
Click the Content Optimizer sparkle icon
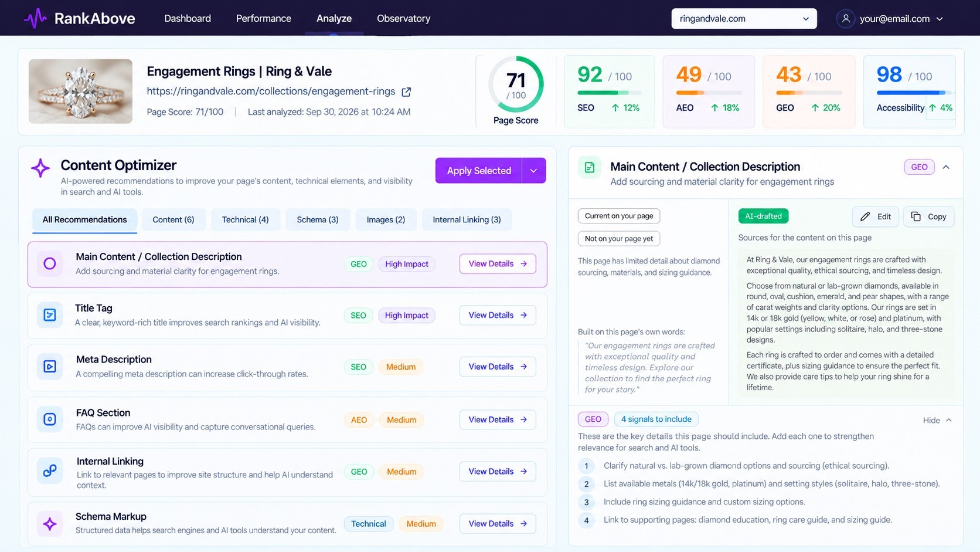(40, 168)
